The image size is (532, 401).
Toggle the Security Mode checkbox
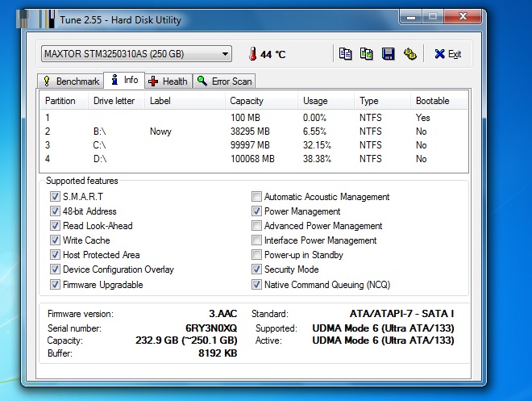(x=256, y=269)
